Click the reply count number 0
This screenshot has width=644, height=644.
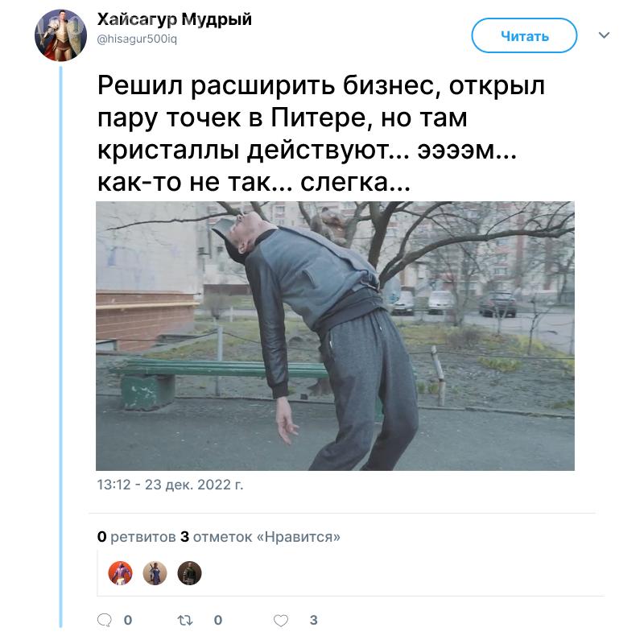click(128, 620)
